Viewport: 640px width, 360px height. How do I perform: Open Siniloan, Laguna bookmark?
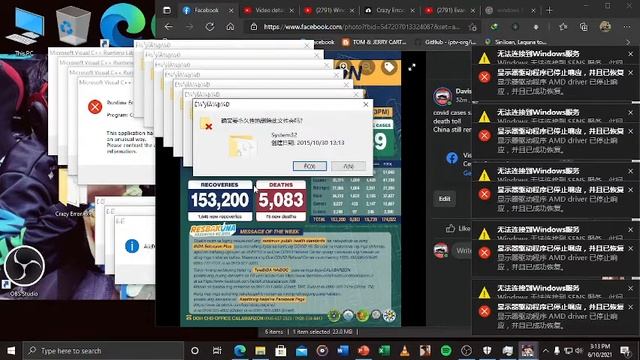click(x=516, y=42)
